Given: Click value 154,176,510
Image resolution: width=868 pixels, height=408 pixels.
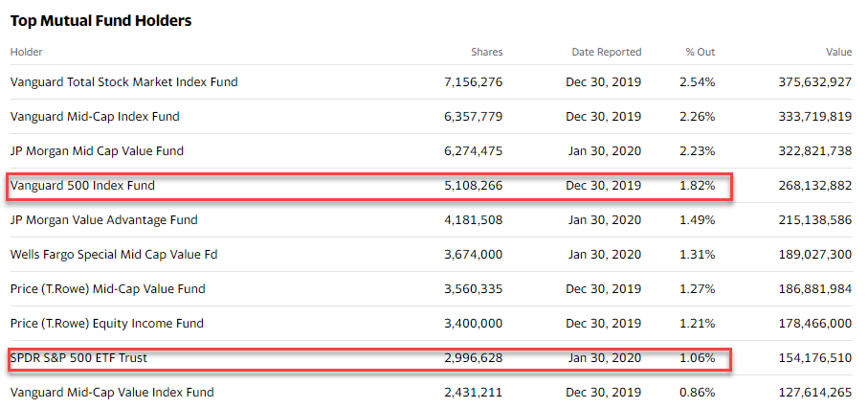Looking at the screenshot, I should tap(816, 358).
